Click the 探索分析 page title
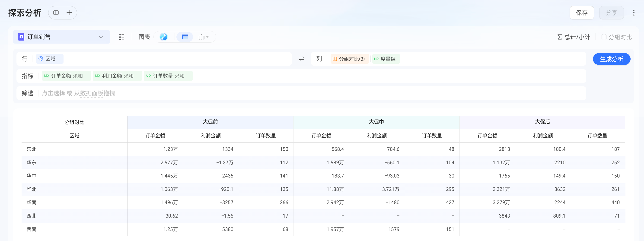Screen dimensions: 644x241 tap(25, 13)
